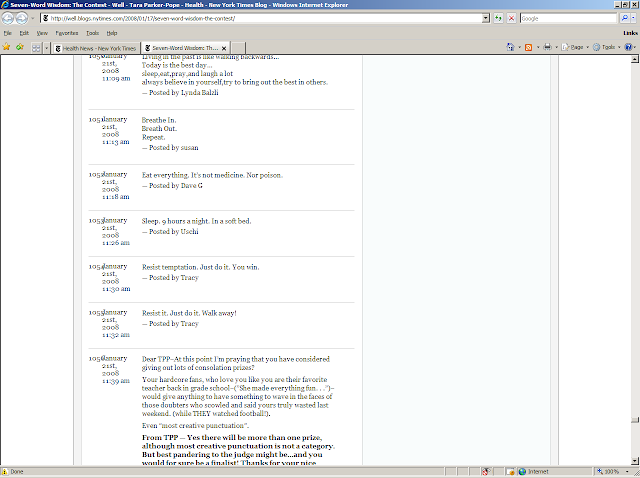Switch to Health News - New York Times tab
Screen dimensions: 640x478
coord(96,48)
